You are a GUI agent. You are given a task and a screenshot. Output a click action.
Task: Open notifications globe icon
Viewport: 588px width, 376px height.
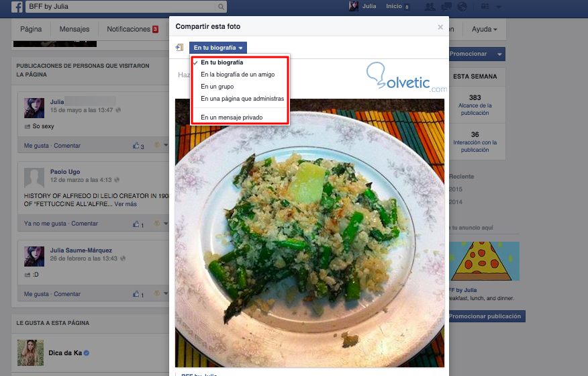(462, 7)
